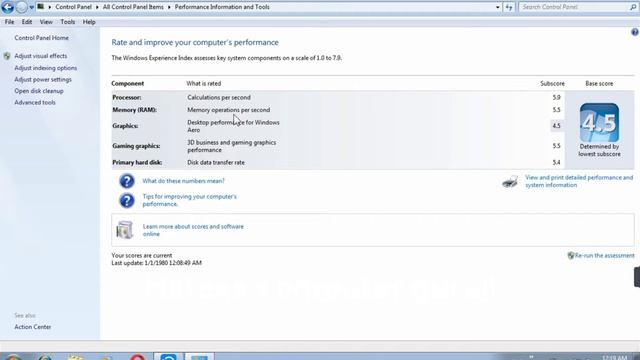The height and width of the screenshot is (360, 640).
Task: Click the Primary hard disk subscore 5.4
Action: point(556,162)
